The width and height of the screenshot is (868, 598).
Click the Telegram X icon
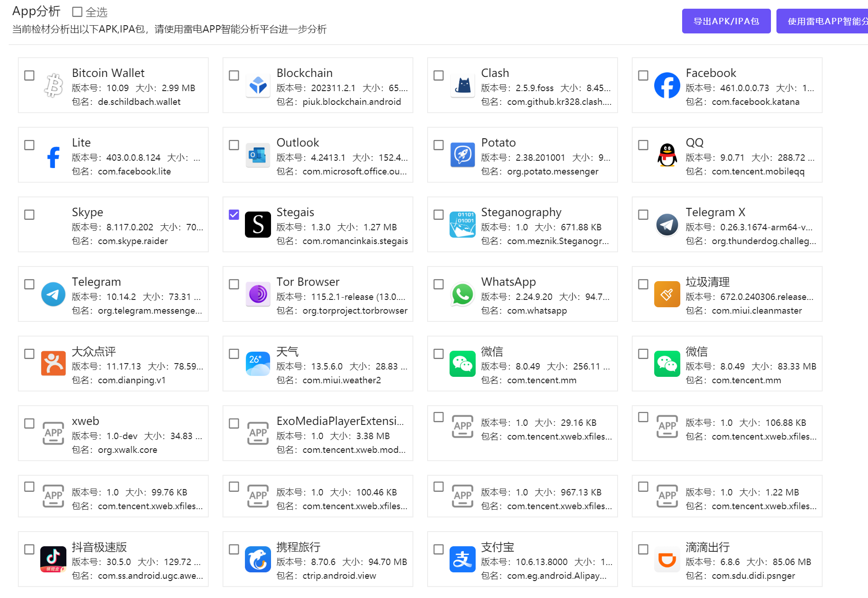point(667,225)
